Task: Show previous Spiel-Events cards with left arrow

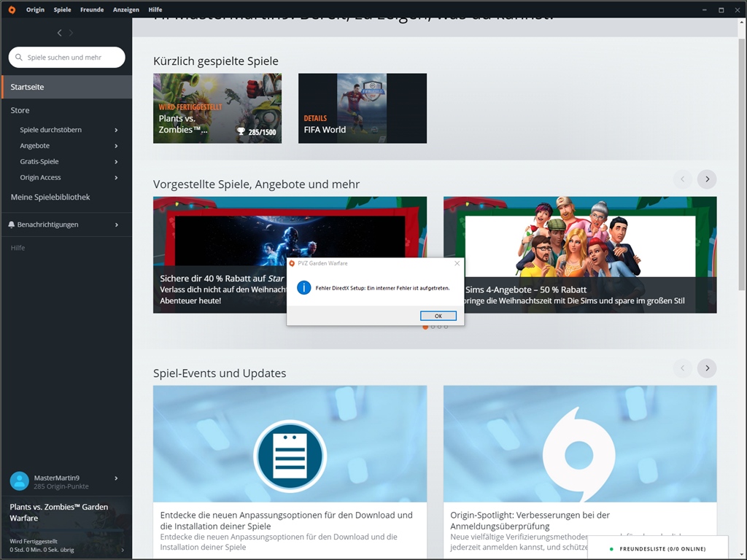Action: [683, 368]
